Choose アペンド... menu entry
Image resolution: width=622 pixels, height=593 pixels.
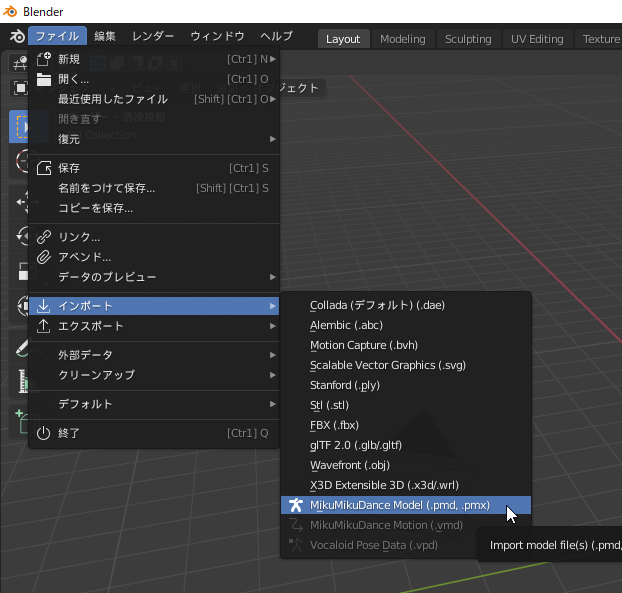(x=154, y=257)
